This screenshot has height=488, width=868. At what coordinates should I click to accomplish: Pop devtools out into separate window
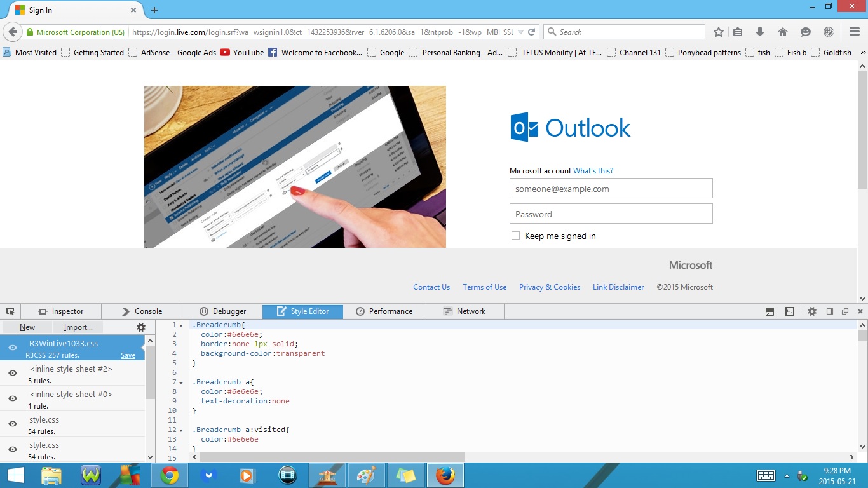pyautogui.click(x=845, y=311)
